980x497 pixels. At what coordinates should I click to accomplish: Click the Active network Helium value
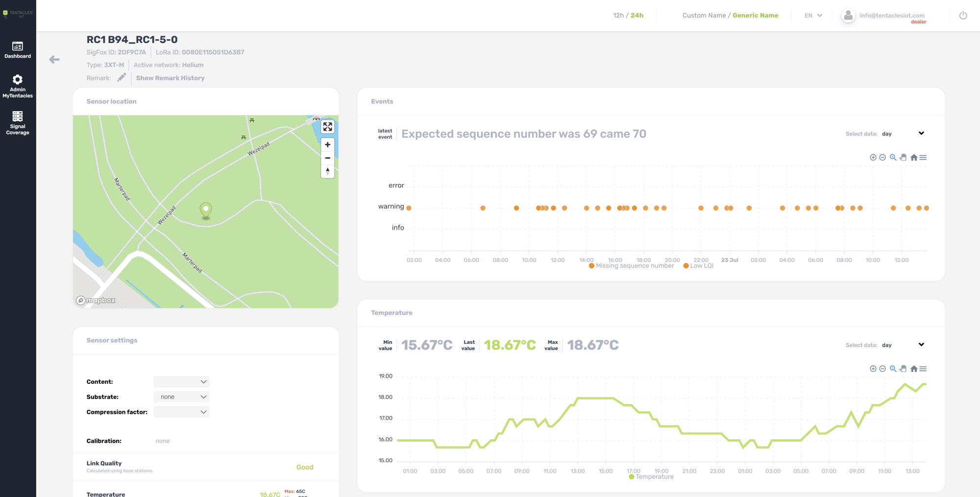(193, 65)
